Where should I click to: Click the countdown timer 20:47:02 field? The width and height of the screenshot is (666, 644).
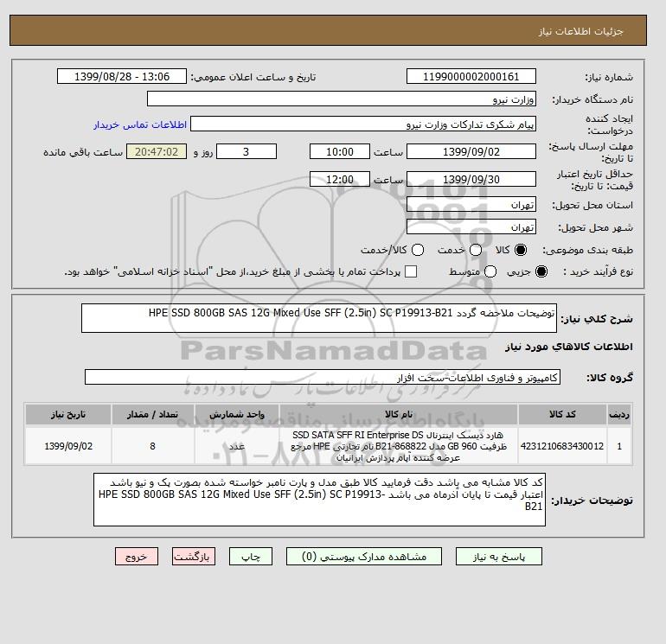[157, 151]
